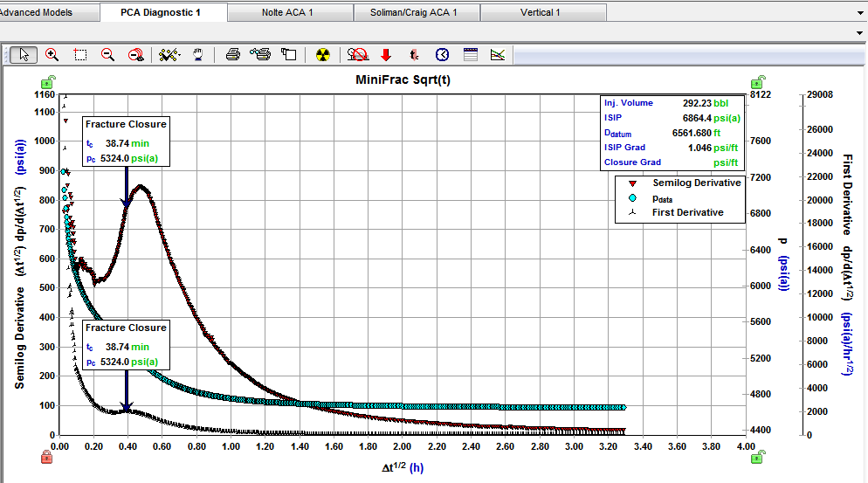Click the yellow radiation symbol icon
This screenshot has width=868, height=483.
323,54
